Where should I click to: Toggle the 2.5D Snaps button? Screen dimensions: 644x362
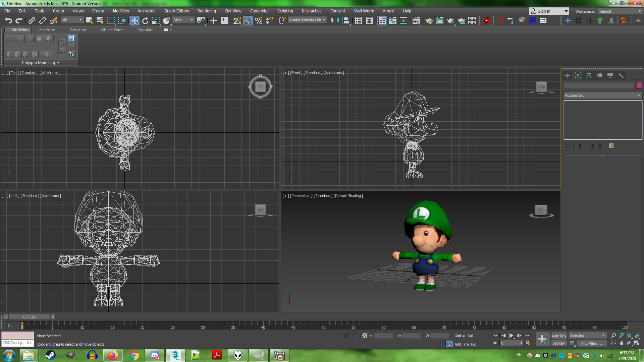[x=237, y=21]
